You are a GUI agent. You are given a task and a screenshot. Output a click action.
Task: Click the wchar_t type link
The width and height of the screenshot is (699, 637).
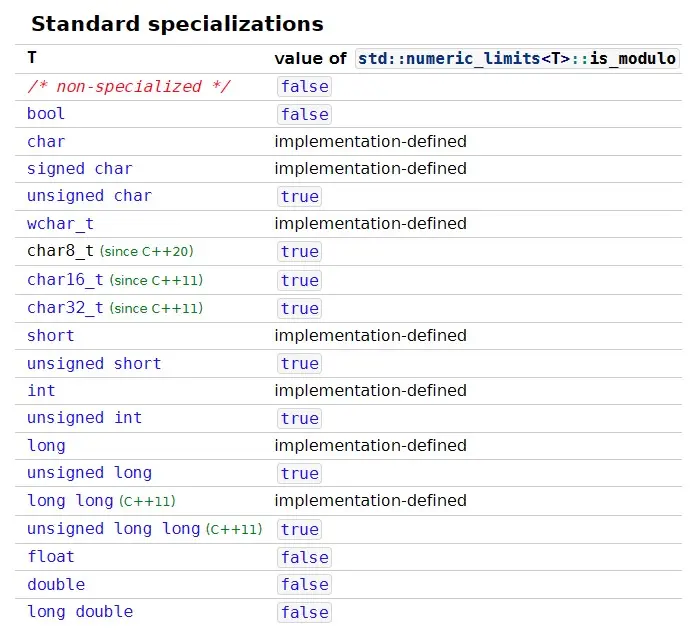[x=60, y=223]
